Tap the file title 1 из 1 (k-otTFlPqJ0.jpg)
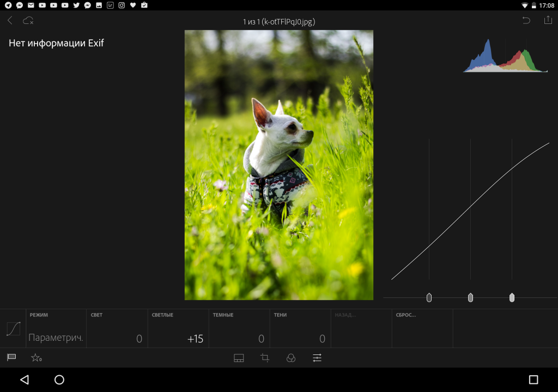Image resolution: width=558 pixels, height=392 pixels. click(x=279, y=22)
